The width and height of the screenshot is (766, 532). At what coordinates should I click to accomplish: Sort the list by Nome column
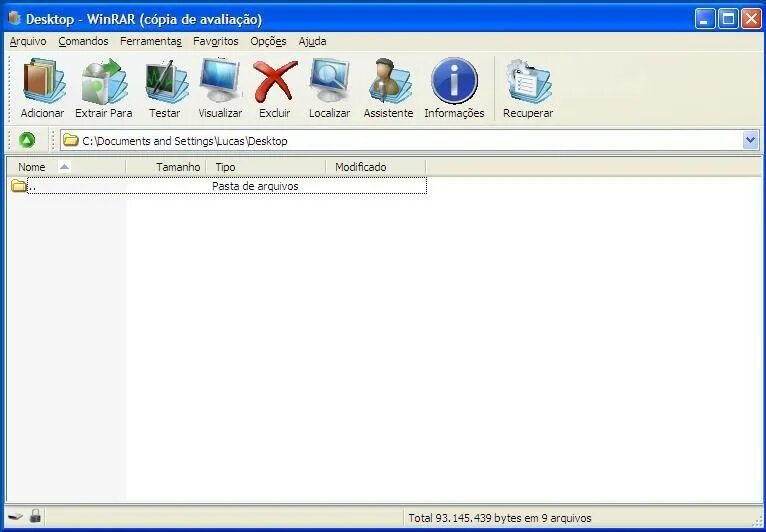(x=66, y=167)
